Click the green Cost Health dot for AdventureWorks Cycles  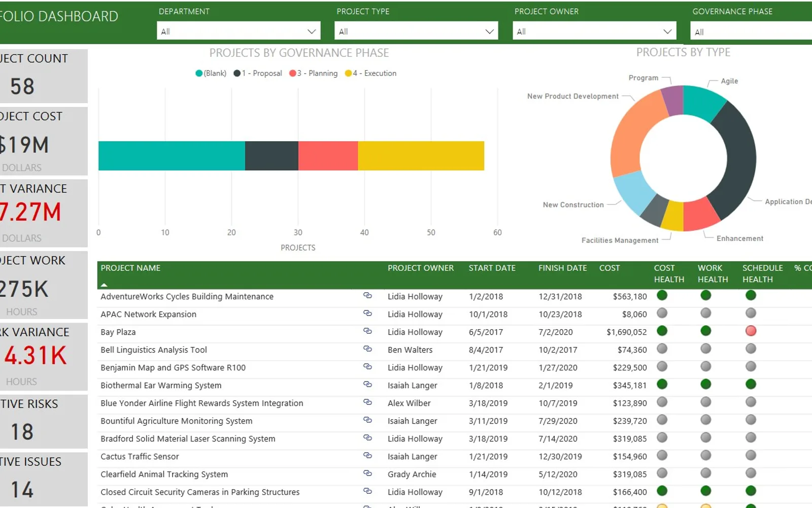[x=662, y=295]
